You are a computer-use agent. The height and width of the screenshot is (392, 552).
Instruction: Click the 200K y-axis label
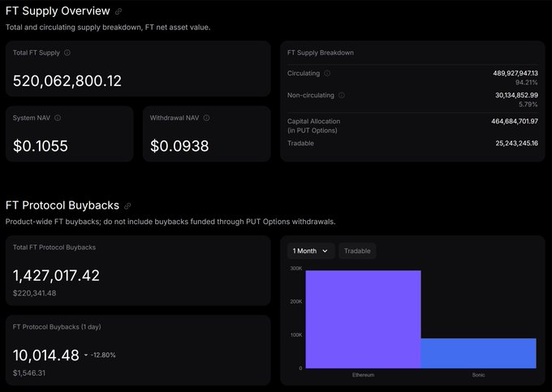point(296,302)
